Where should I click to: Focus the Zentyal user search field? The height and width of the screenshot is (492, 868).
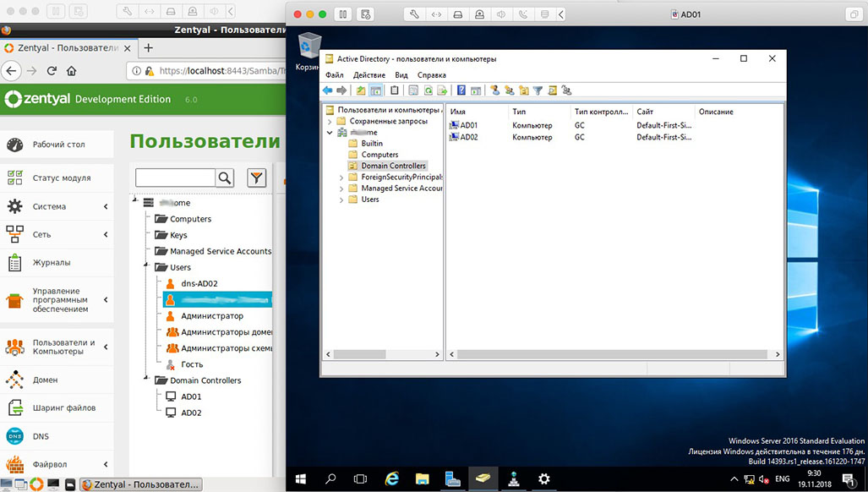[x=175, y=178]
